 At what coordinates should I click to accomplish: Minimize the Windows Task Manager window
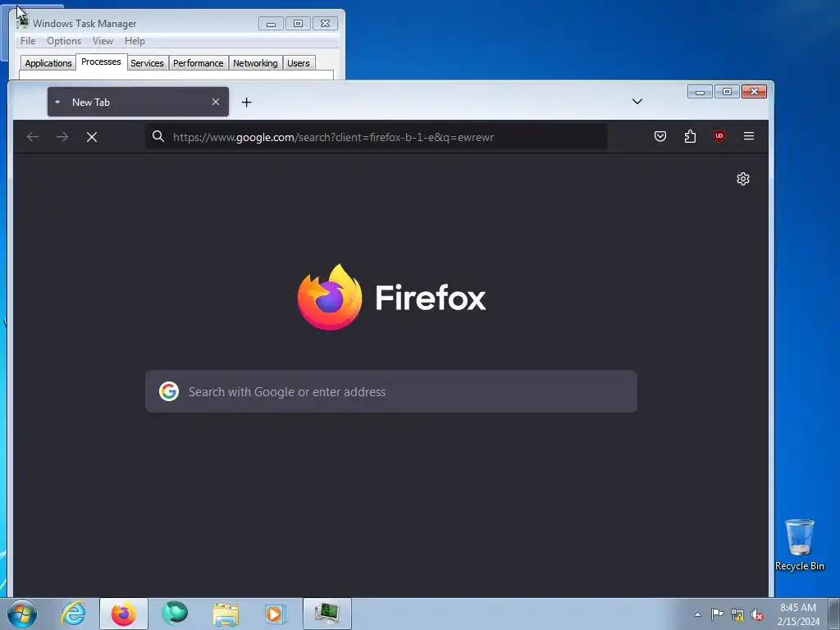point(271,24)
